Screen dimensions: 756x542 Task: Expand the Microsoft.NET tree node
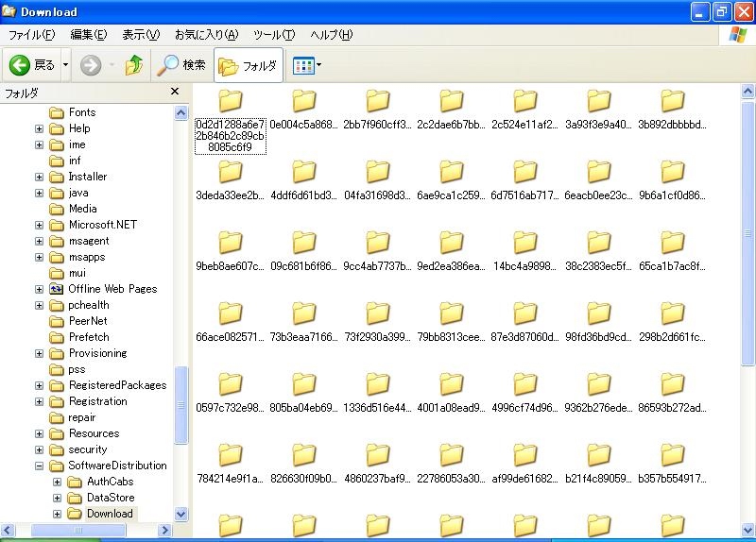[x=40, y=225]
